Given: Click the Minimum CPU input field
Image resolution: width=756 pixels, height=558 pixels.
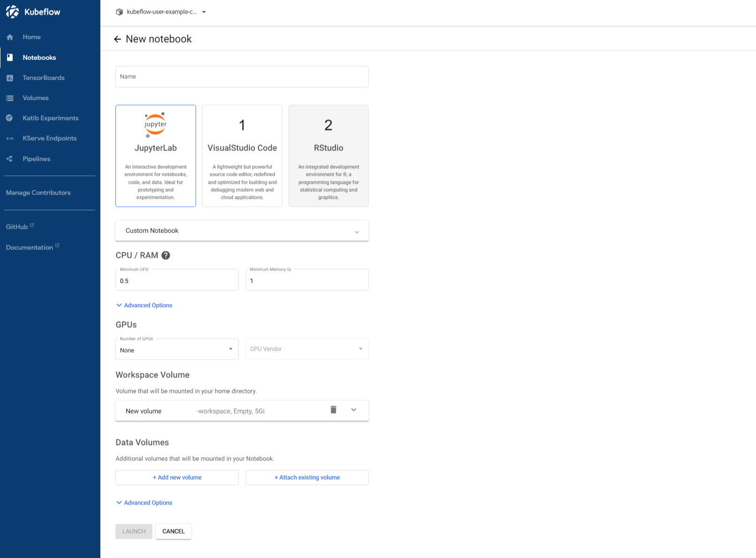Looking at the screenshot, I should (177, 280).
